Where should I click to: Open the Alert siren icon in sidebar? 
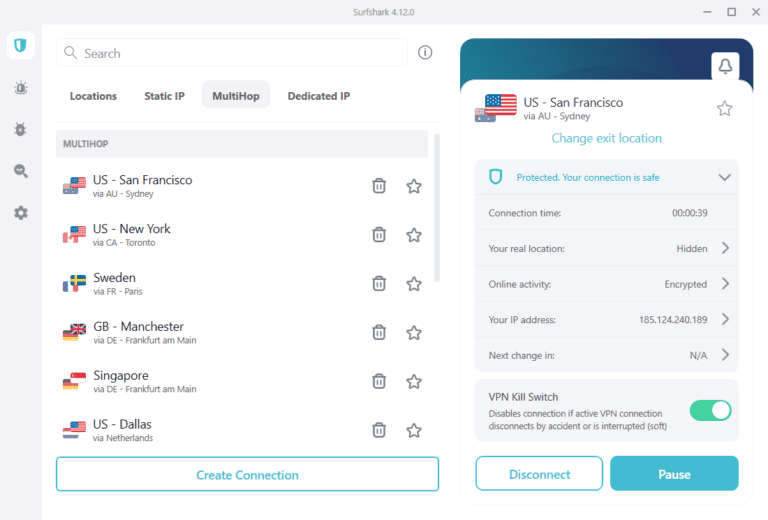[21, 88]
